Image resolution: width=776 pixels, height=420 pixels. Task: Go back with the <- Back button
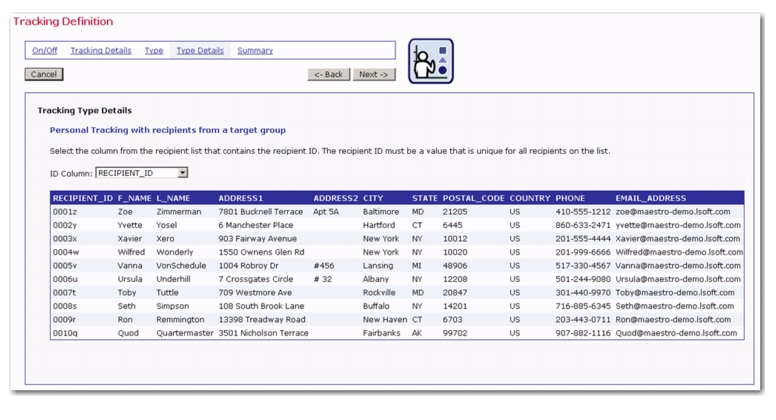pos(329,74)
